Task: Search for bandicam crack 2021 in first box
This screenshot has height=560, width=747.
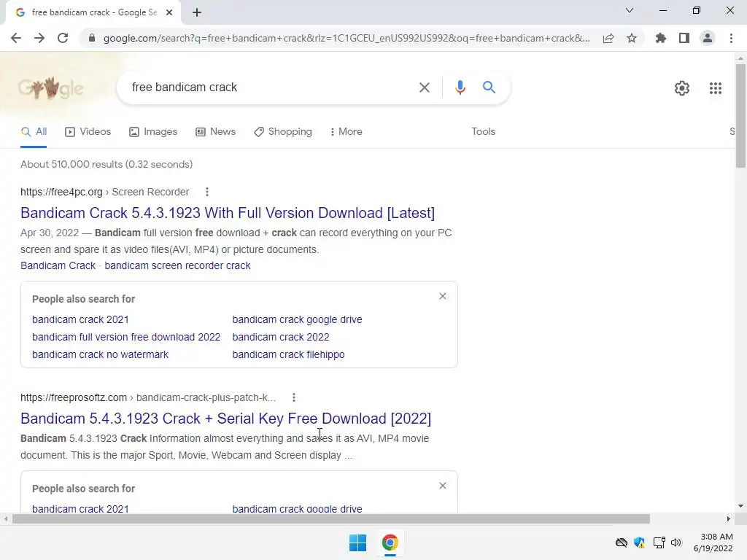Action: [x=80, y=319]
